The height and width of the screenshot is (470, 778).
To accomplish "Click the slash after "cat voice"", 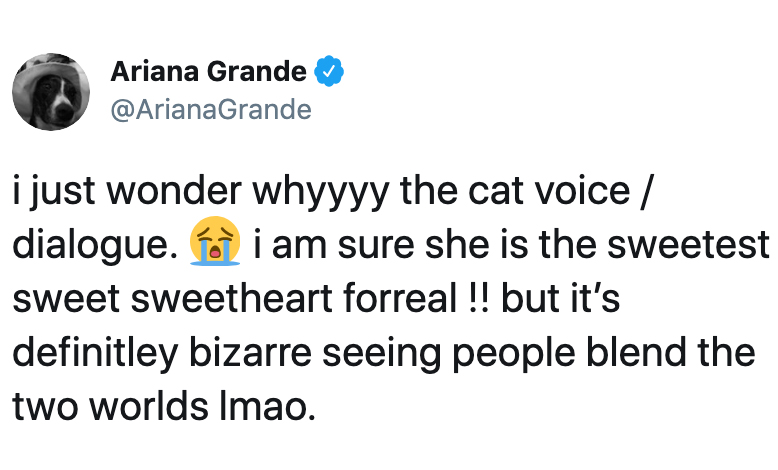I will tap(645, 191).
